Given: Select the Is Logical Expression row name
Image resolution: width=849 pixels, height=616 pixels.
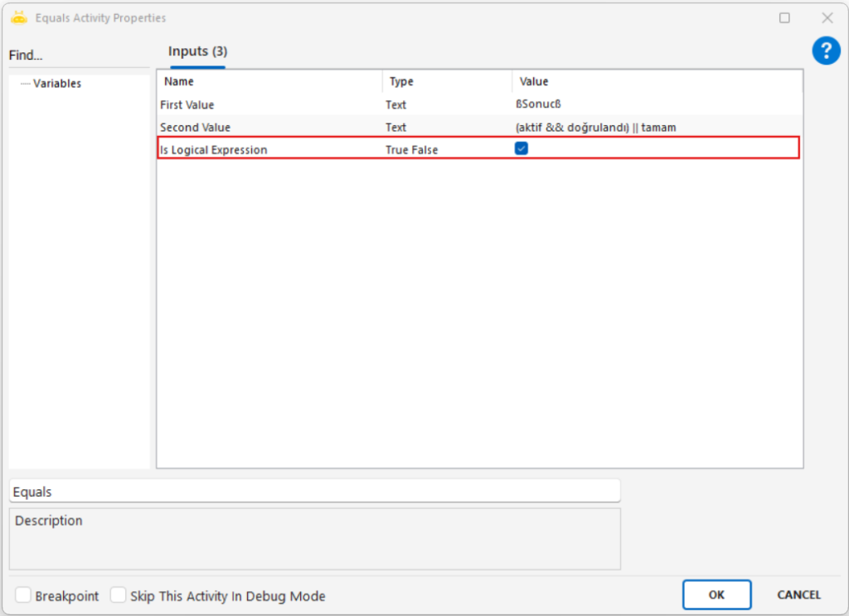Looking at the screenshot, I should tap(214, 150).
